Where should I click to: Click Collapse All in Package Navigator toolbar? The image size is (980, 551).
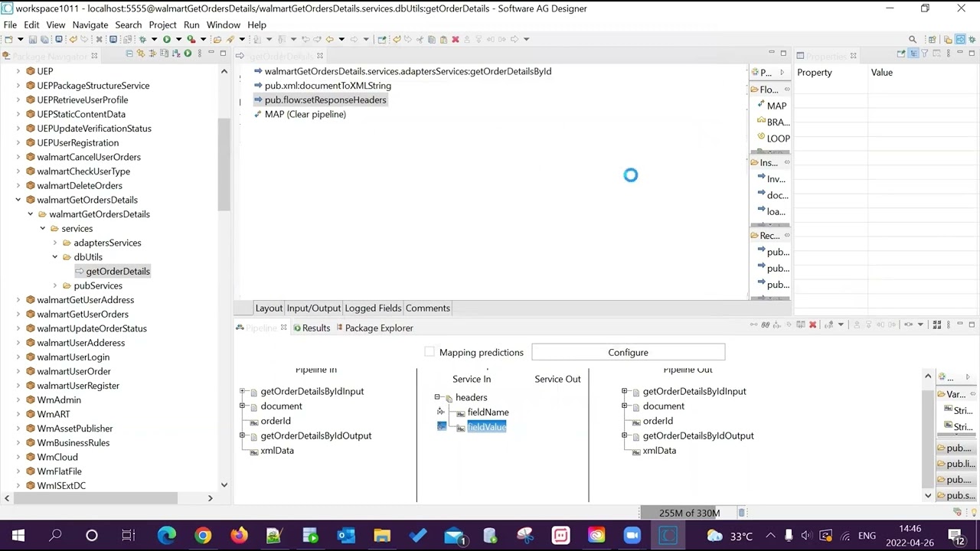pos(129,54)
